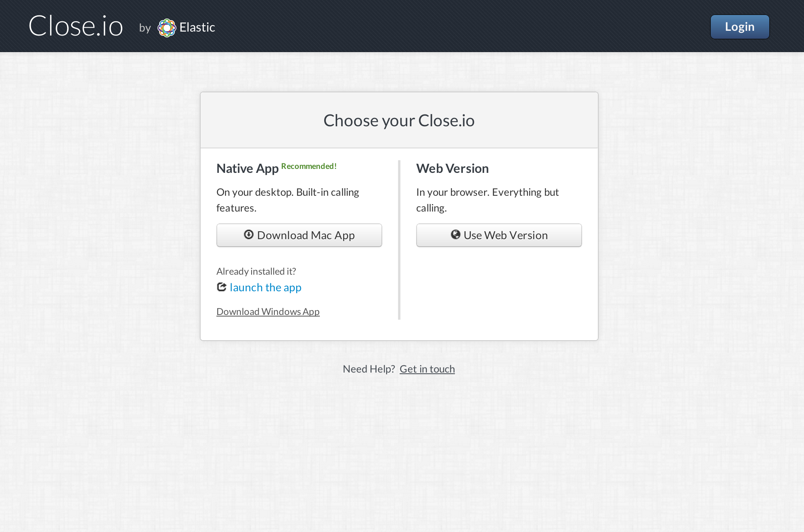Click the Close.io logo in the header
Screen dimensions: 804x532
point(76,26)
